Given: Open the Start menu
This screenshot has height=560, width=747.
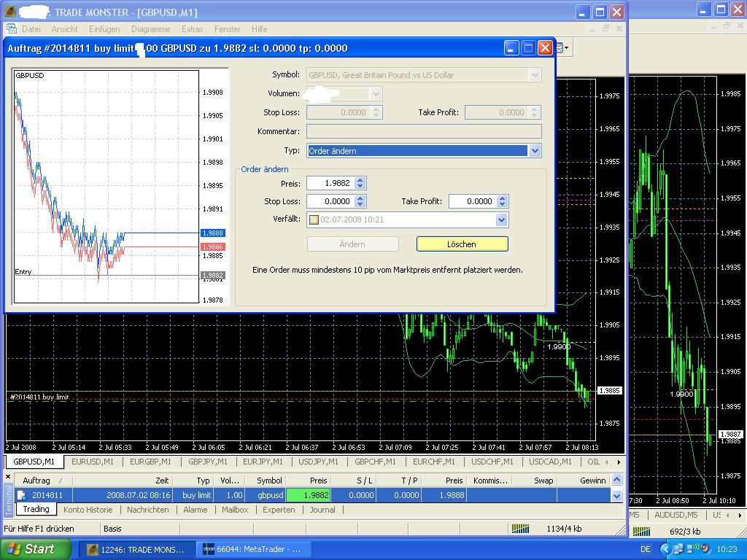Looking at the screenshot, I should (35, 549).
